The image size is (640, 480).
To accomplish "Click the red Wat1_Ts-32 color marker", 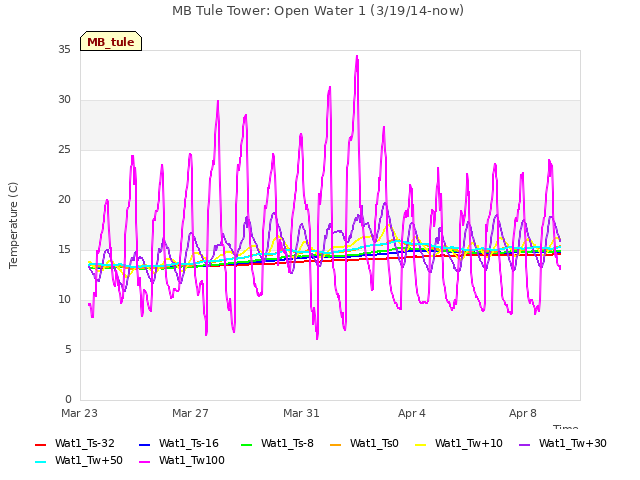I will pyautogui.click(x=40, y=445).
